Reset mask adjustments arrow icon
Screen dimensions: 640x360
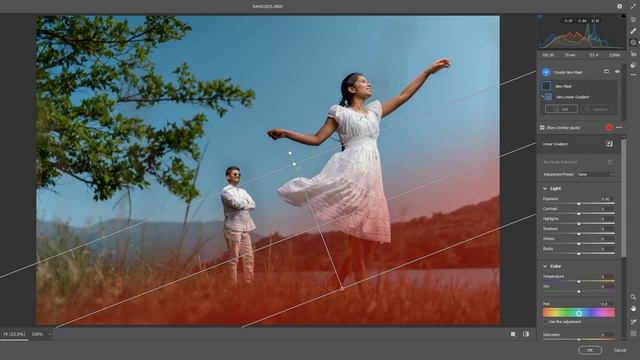(x=607, y=71)
